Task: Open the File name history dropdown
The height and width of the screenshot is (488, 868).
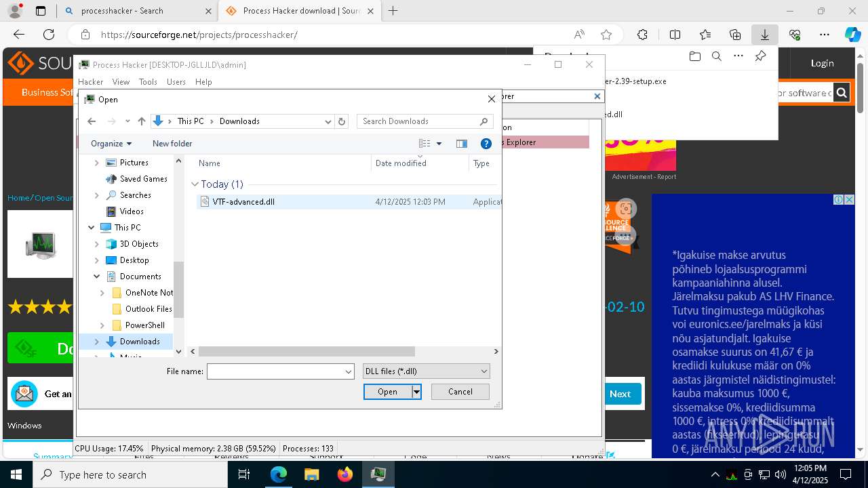Action: (x=348, y=371)
